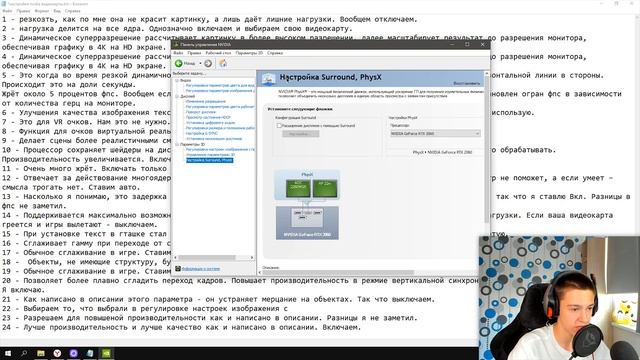Click the greyed Configure button under Surround
The height and width of the screenshot is (360, 640).
[x=300, y=134]
